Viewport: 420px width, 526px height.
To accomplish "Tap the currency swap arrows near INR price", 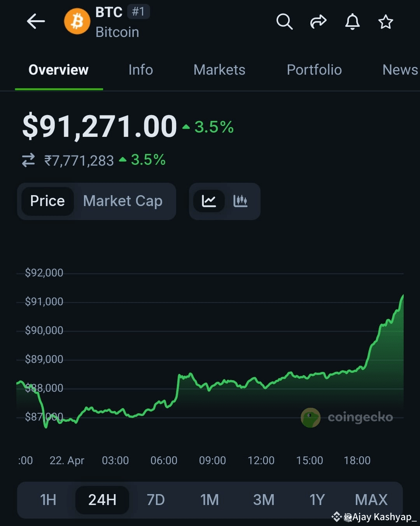I will click(28, 160).
